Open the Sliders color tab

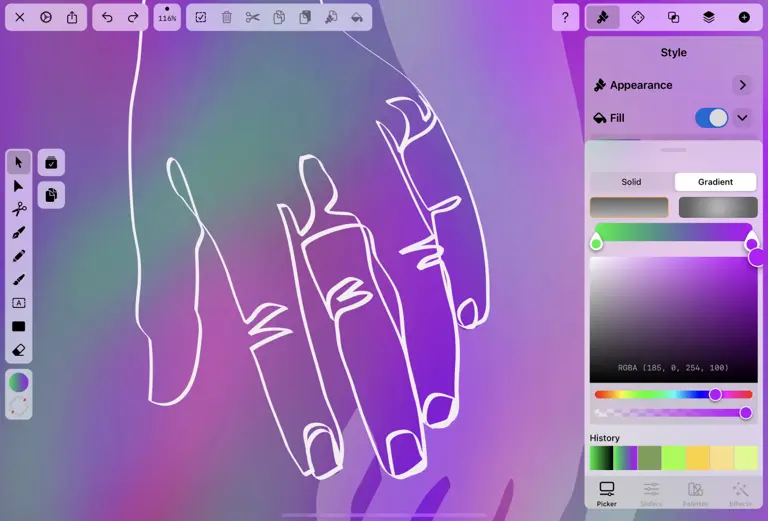click(651, 494)
